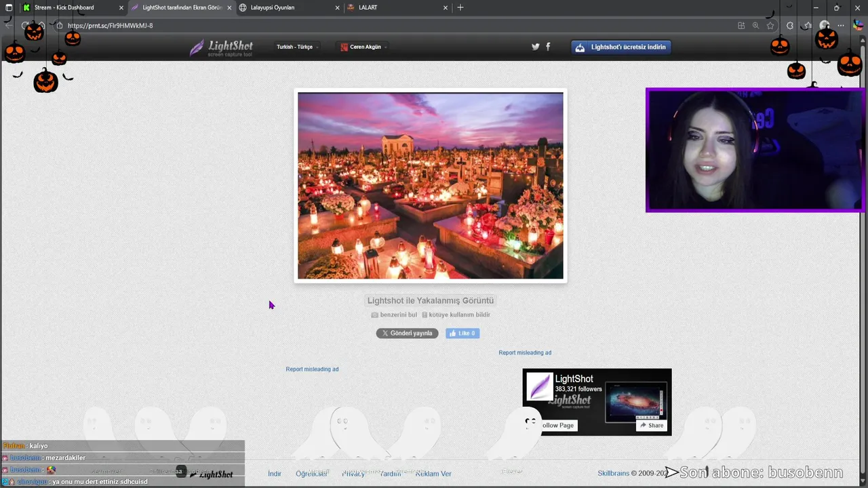Open the Skillbrains footer link
Screen dimensions: 868x488
pyautogui.click(x=613, y=473)
